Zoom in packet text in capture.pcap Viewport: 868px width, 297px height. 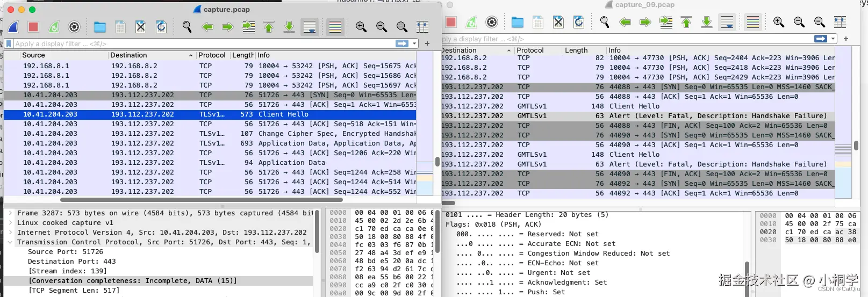[361, 27]
